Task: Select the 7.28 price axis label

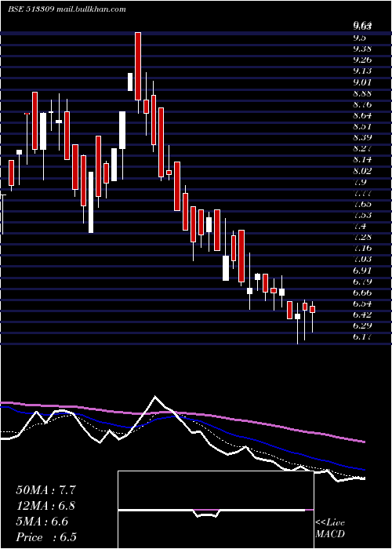Action: [x=362, y=237]
